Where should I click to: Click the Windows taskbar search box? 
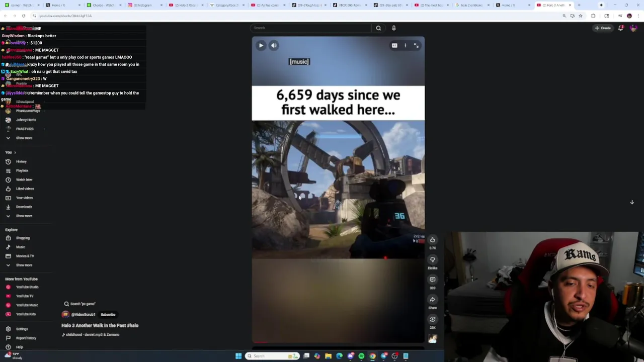point(272,356)
